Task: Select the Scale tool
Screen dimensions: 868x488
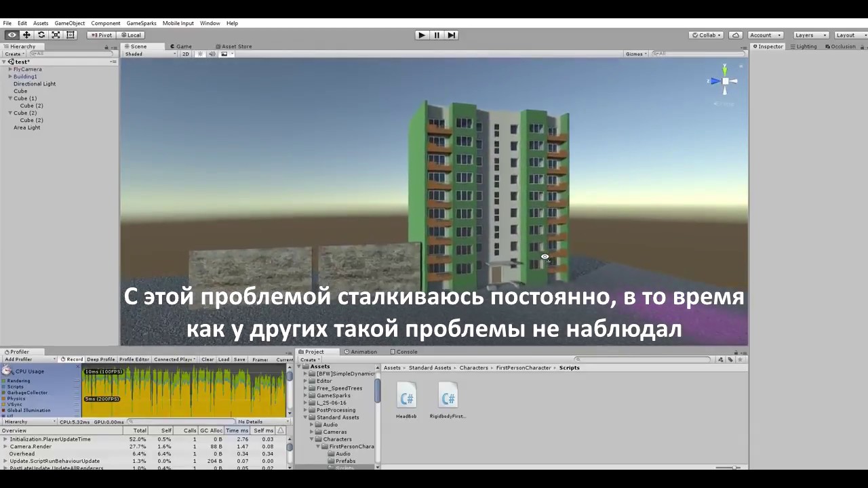Action: coord(56,35)
